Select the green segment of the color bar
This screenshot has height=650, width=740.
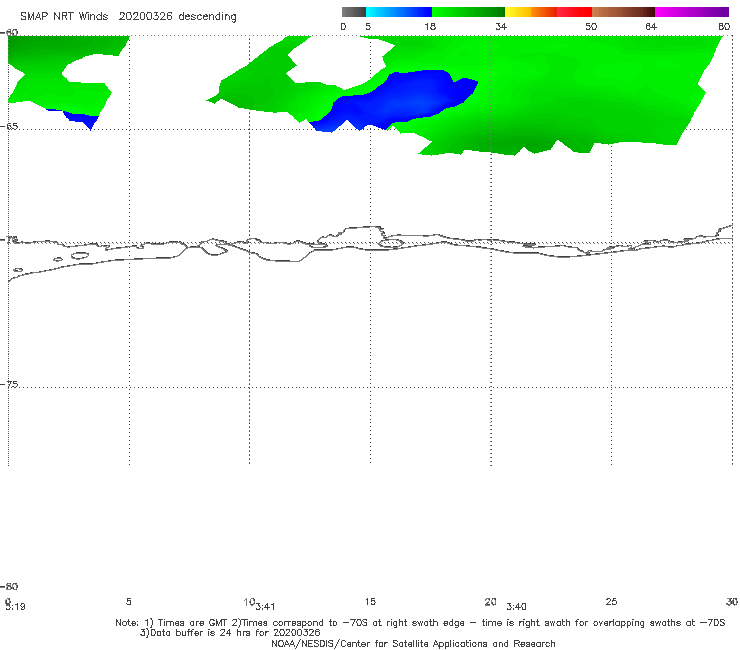click(x=468, y=12)
